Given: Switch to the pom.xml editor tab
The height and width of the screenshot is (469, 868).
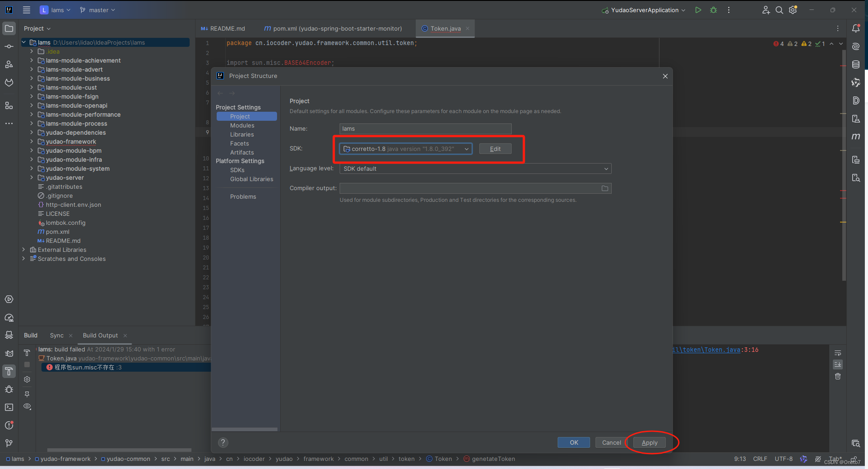Looking at the screenshot, I should click(333, 28).
